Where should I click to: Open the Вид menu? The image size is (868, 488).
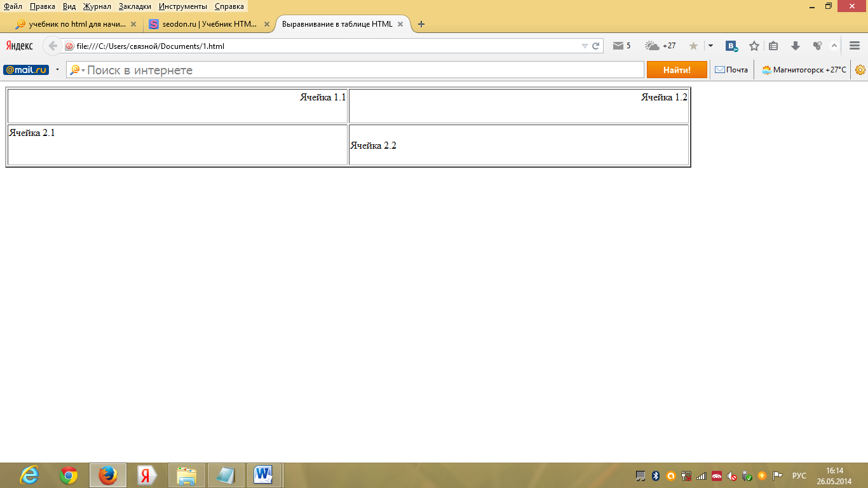coord(69,6)
